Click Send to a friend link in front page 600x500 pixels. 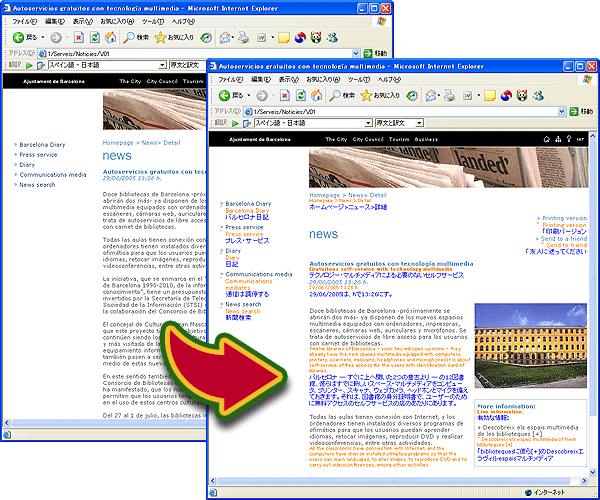564,238
